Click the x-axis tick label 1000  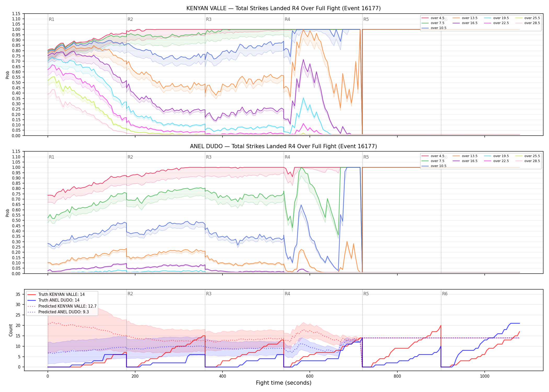(x=485, y=376)
